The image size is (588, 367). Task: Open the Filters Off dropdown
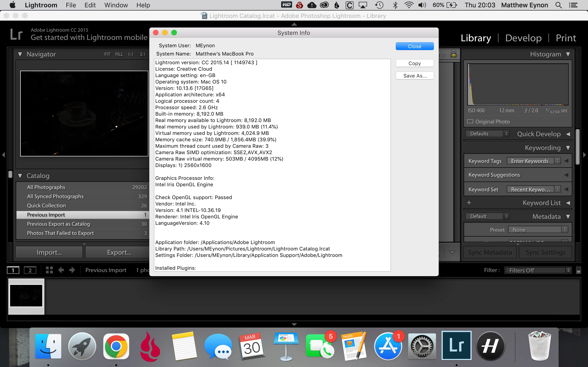538,270
